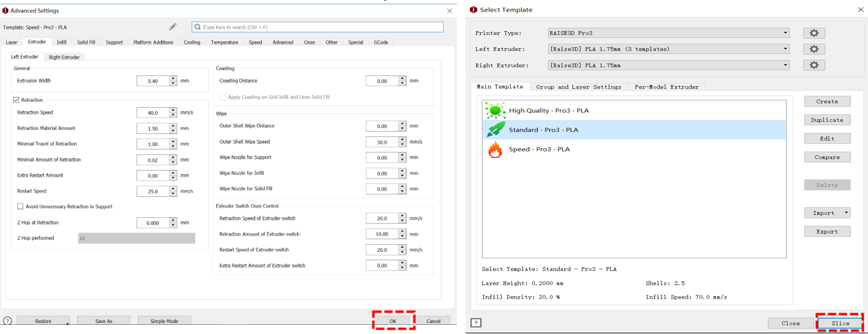The image size is (868, 334).
Task: Uncheck the Retraction checkbox
Action: pyautogui.click(x=17, y=100)
